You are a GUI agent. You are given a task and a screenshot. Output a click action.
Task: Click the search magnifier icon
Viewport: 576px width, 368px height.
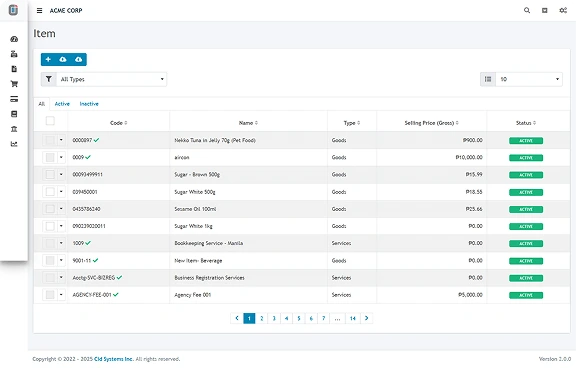coord(527,10)
